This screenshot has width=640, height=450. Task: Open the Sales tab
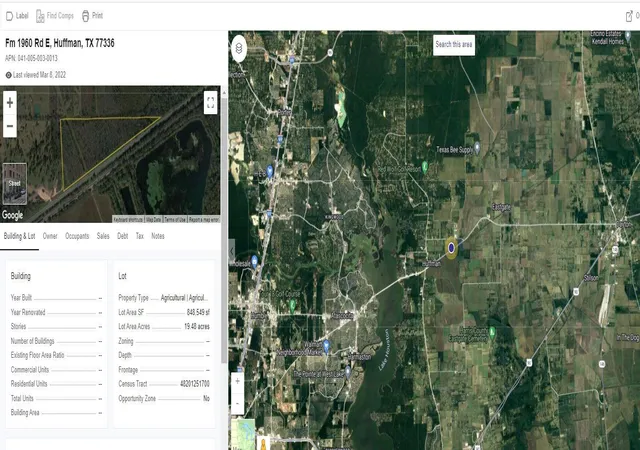coord(103,236)
